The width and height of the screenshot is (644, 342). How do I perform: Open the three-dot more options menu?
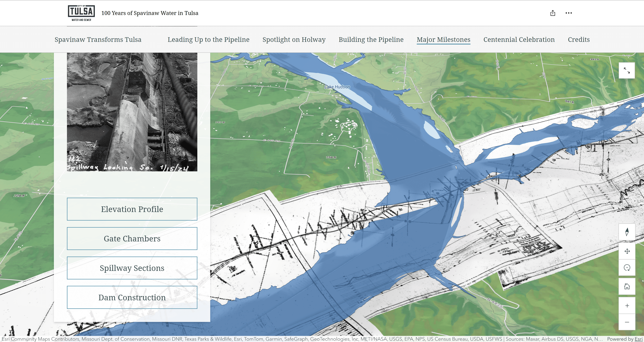click(x=569, y=13)
